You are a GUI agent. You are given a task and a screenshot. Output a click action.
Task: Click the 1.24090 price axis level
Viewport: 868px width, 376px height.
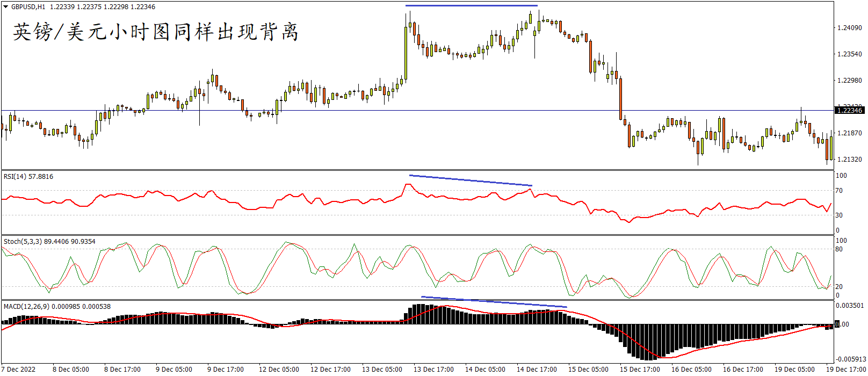pos(850,28)
